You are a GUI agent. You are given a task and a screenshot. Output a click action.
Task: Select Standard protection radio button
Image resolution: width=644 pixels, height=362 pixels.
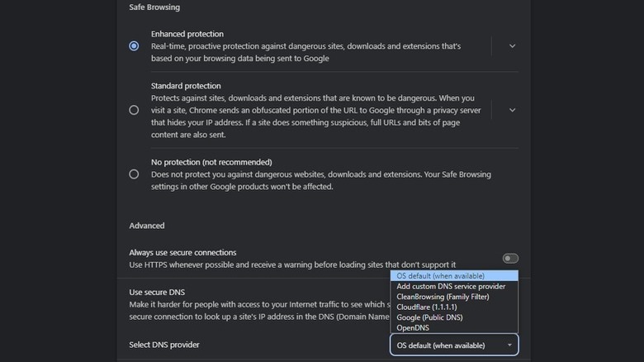(x=134, y=110)
